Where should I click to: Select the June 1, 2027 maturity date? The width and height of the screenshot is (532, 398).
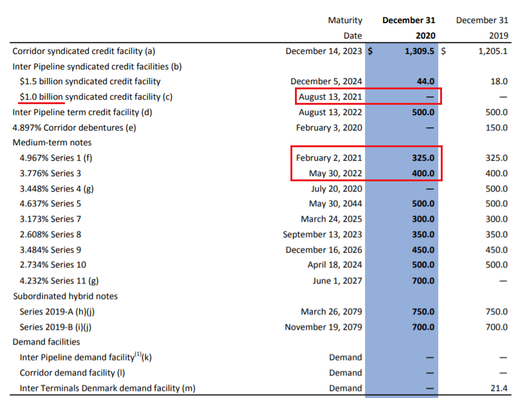point(337,281)
